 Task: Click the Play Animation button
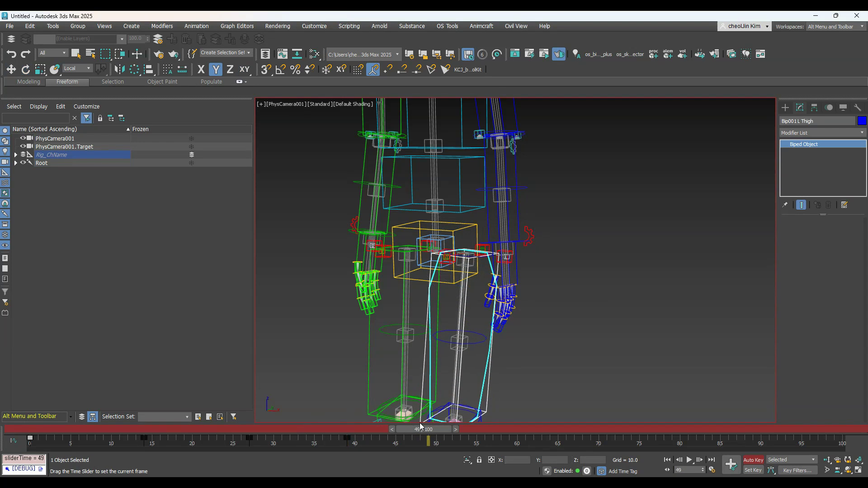[x=689, y=460]
